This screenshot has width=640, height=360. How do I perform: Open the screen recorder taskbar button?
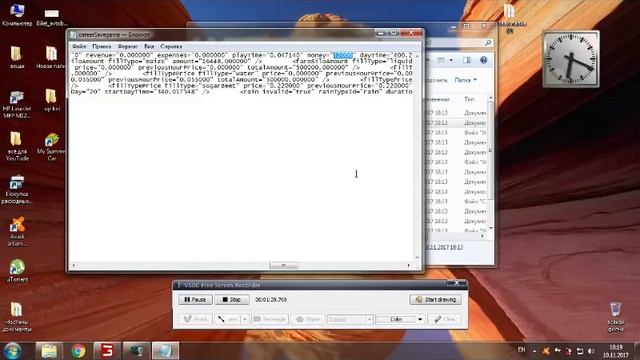coord(137,351)
